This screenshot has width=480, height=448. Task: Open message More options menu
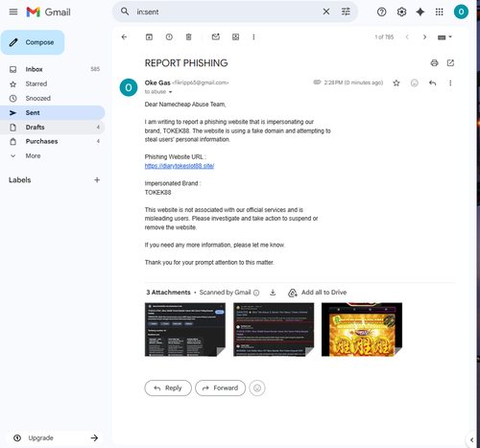point(450,83)
